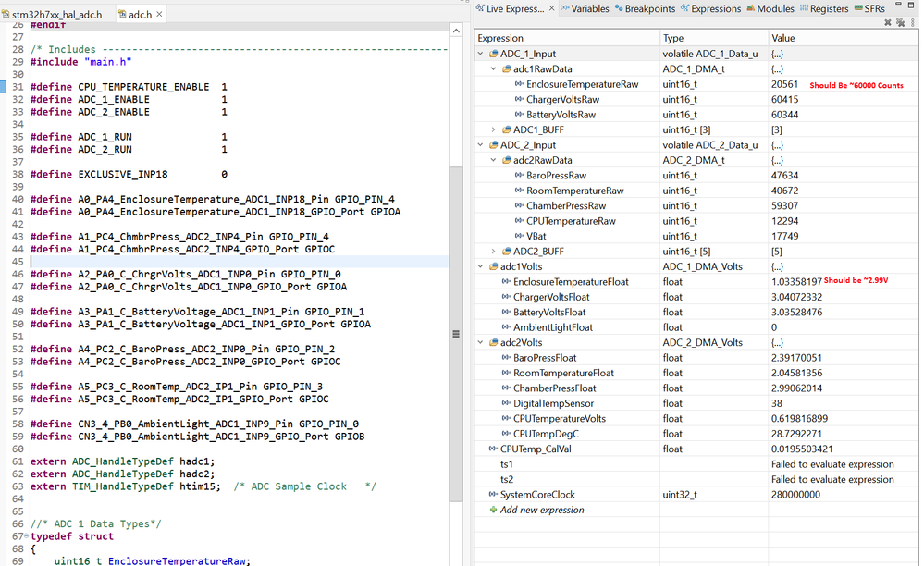
Task: Expand the ADC2_BUFF array
Action: (493, 252)
